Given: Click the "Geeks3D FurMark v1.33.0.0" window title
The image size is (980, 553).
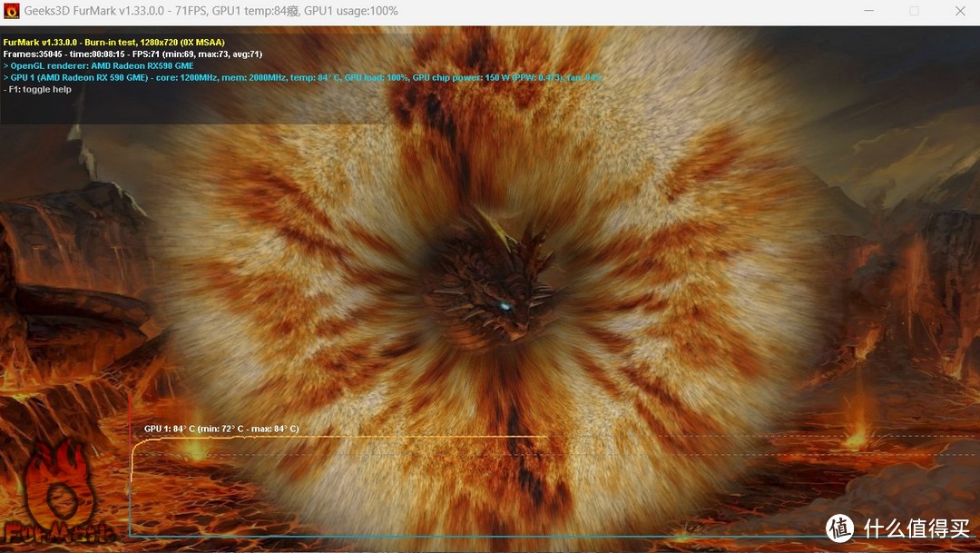Looking at the screenshot, I should pos(98,12).
